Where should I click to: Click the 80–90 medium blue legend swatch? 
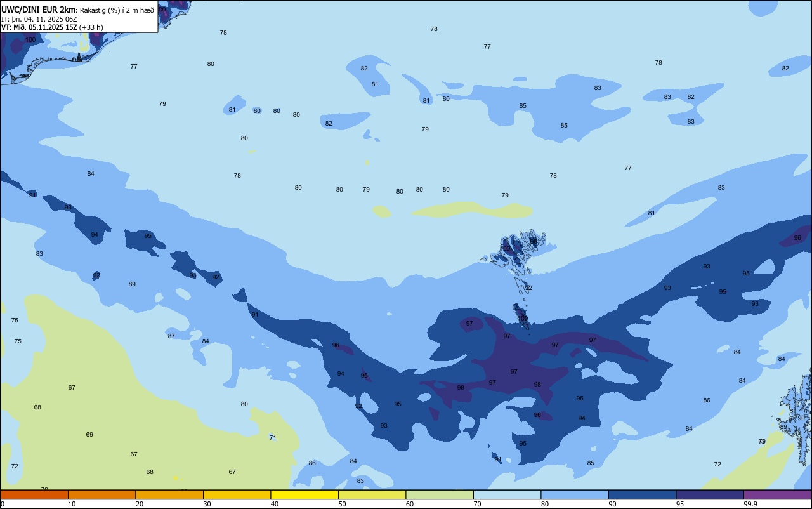pyautogui.click(x=575, y=494)
